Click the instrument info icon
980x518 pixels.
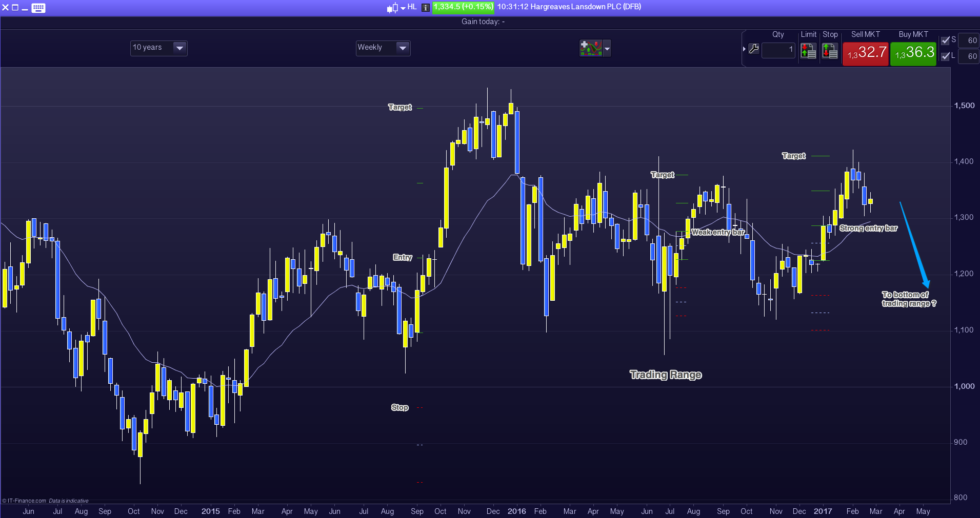(425, 8)
